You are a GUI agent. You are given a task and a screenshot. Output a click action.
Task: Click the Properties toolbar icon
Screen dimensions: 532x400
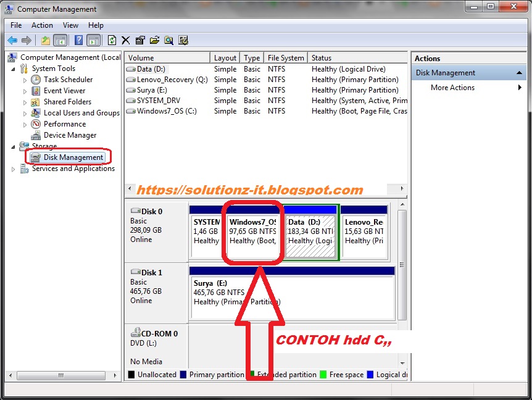pyautogui.click(x=139, y=40)
